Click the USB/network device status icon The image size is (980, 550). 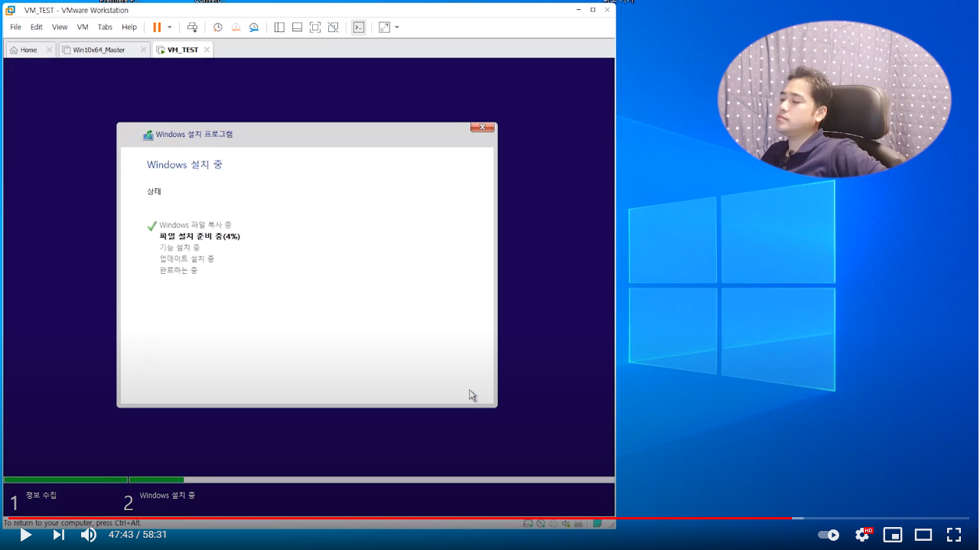(x=578, y=523)
